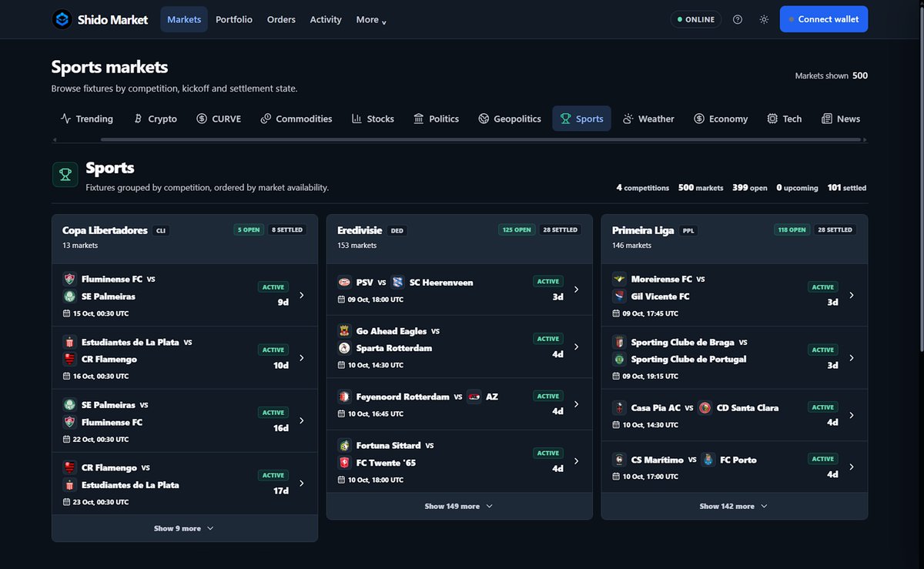Click the '399 open' summary count
This screenshot has width=924, height=569.
coord(750,188)
